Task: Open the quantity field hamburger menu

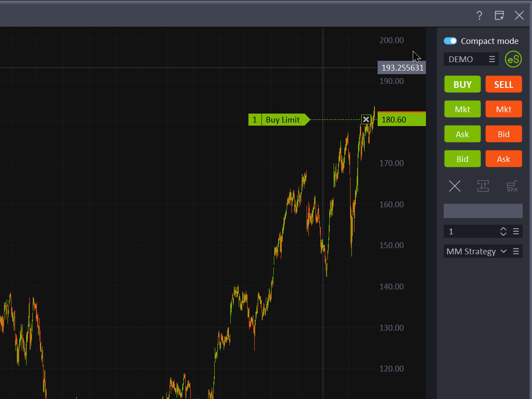Action: click(516, 231)
